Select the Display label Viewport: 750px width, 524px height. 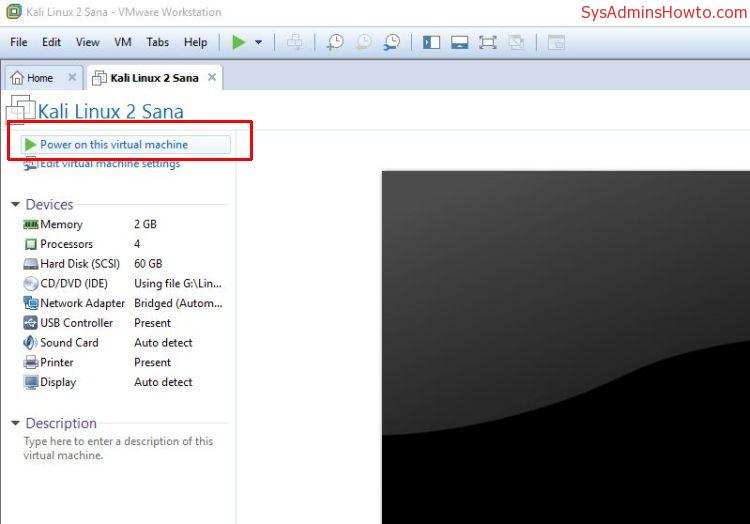58,382
